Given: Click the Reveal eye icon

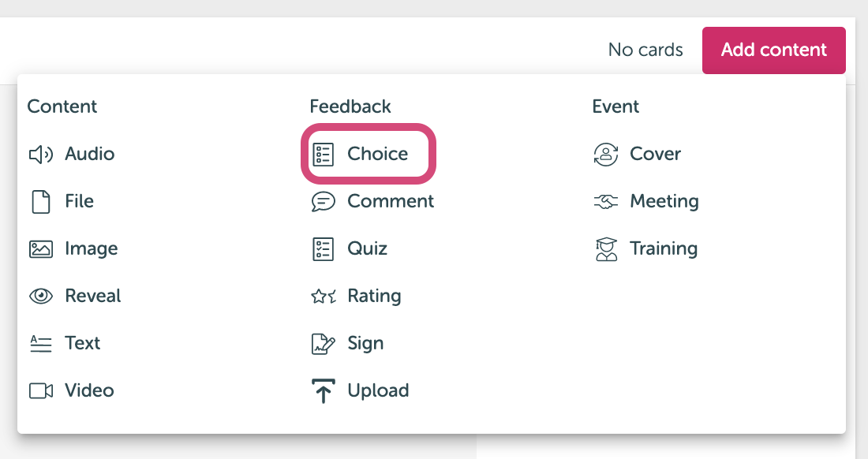Looking at the screenshot, I should [x=41, y=296].
